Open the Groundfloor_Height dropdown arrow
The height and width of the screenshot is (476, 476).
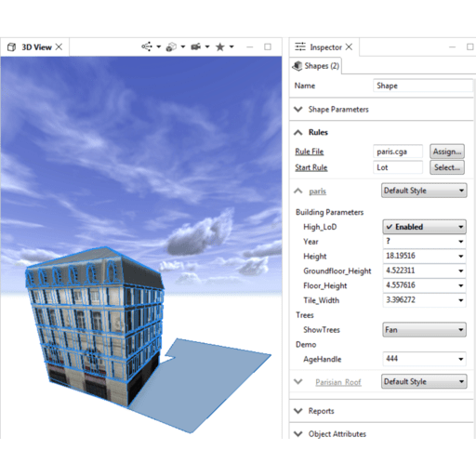pos(461,271)
